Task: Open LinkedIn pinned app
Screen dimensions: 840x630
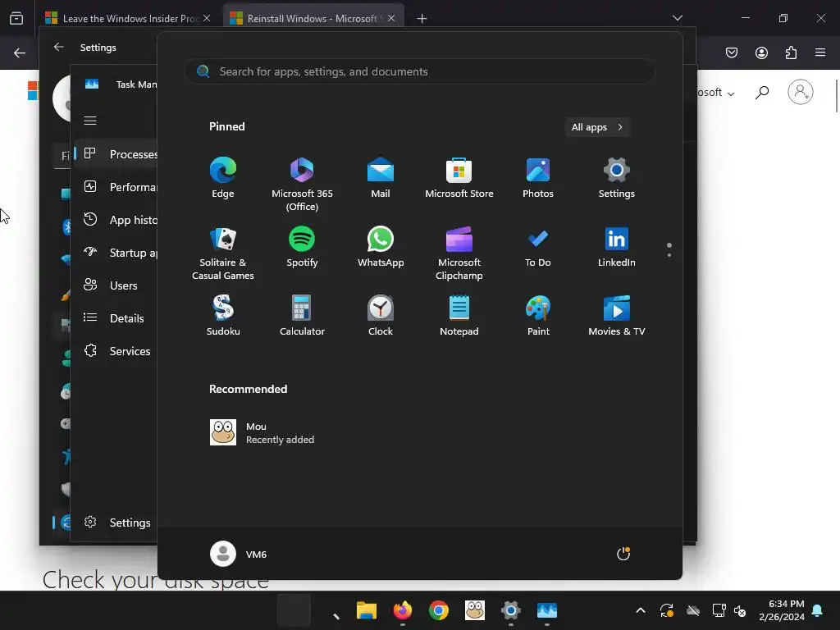Action: [x=617, y=247]
